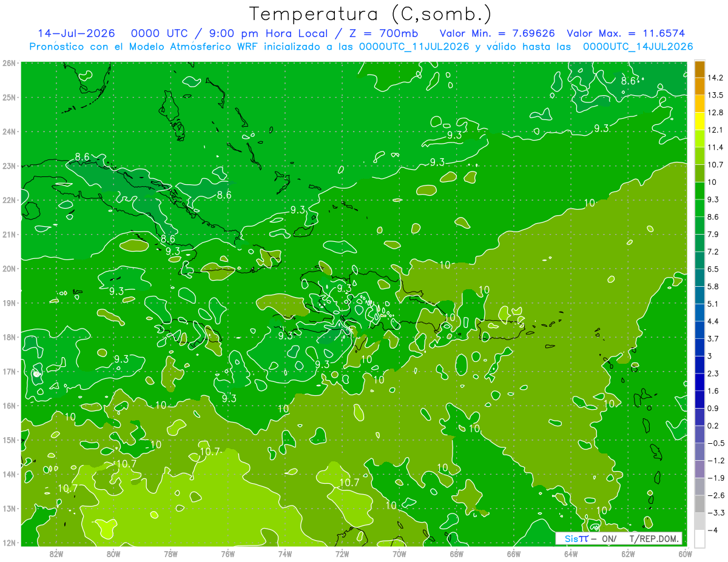Click the valid-until time "0000UTC_14JUL2026"
The image size is (728, 562).
coord(638,46)
